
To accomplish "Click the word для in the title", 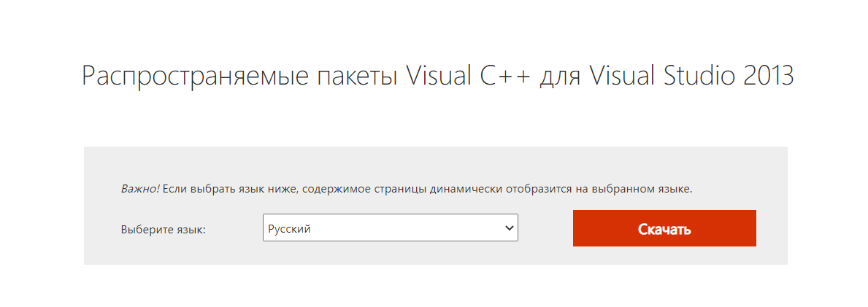I will coord(564,77).
